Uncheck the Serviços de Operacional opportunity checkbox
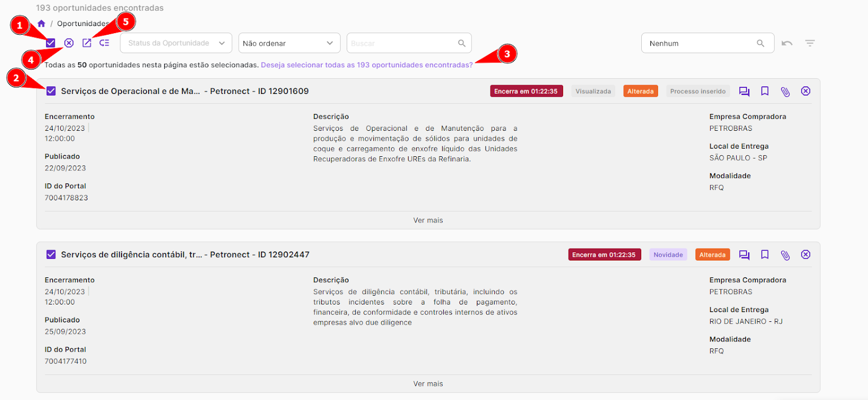868x400 pixels. point(51,91)
